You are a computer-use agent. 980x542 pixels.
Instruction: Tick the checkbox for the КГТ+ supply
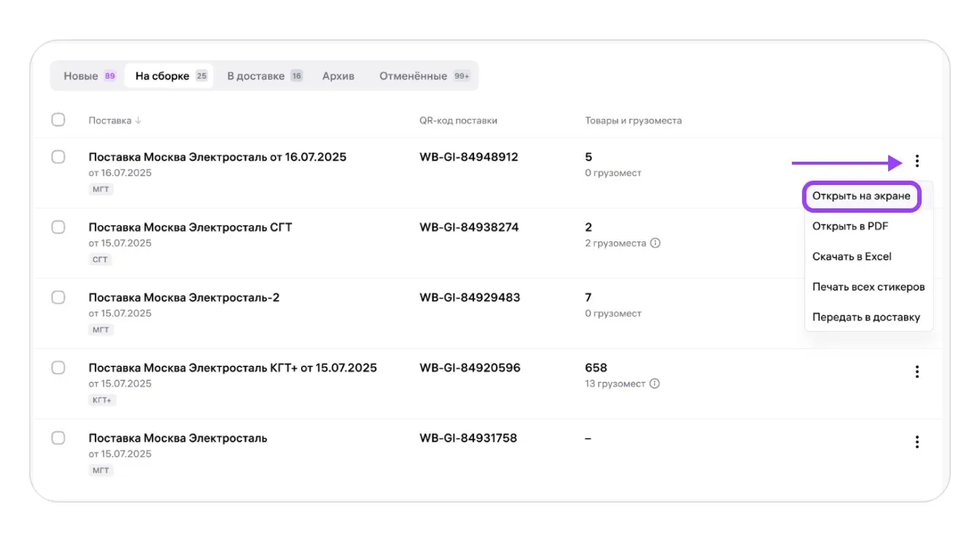pos(58,368)
